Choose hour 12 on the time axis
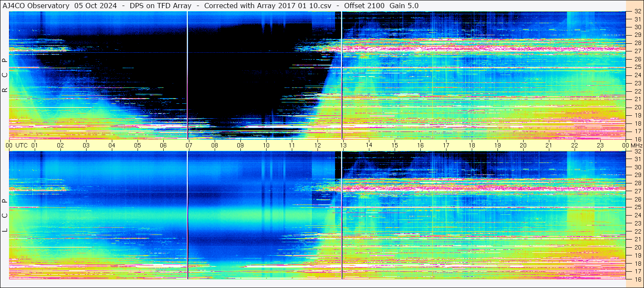The width and height of the screenshot is (644, 288). pos(318,145)
